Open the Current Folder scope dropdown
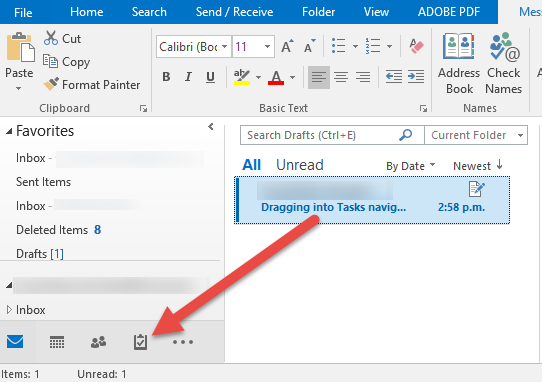The width and height of the screenshot is (542, 382). pos(476,135)
